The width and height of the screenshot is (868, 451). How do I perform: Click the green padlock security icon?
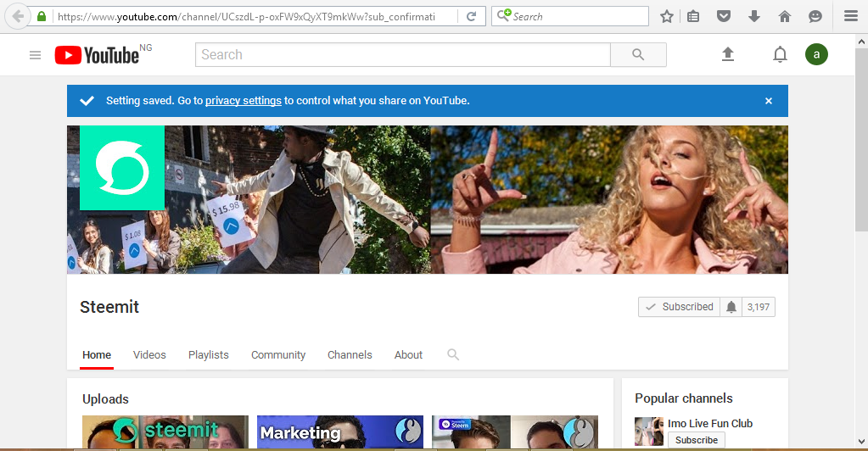(x=42, y=17)
